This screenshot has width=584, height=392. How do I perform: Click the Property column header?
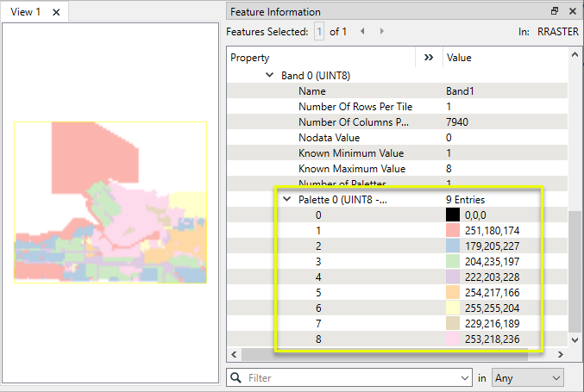click(319, 58)
